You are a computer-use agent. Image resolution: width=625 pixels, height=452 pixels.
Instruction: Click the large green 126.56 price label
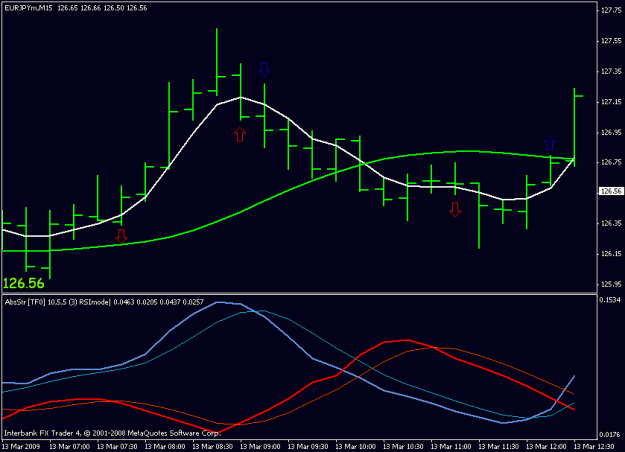[x=24, y=283]
